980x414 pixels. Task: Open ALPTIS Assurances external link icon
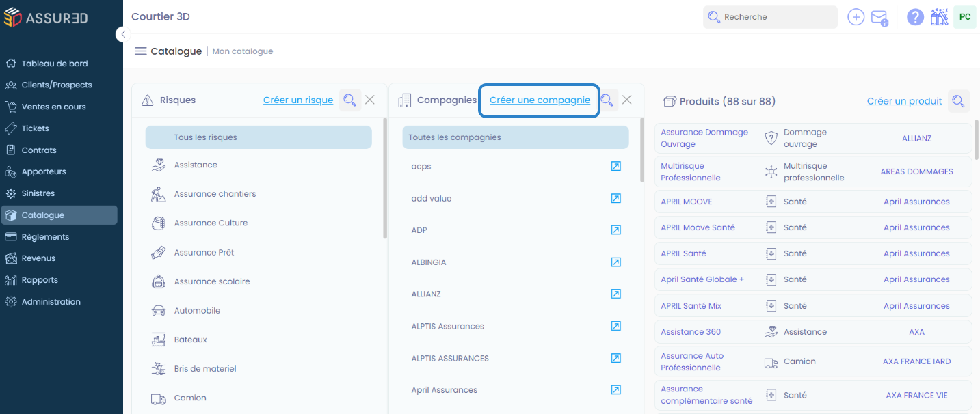[615, 326]
